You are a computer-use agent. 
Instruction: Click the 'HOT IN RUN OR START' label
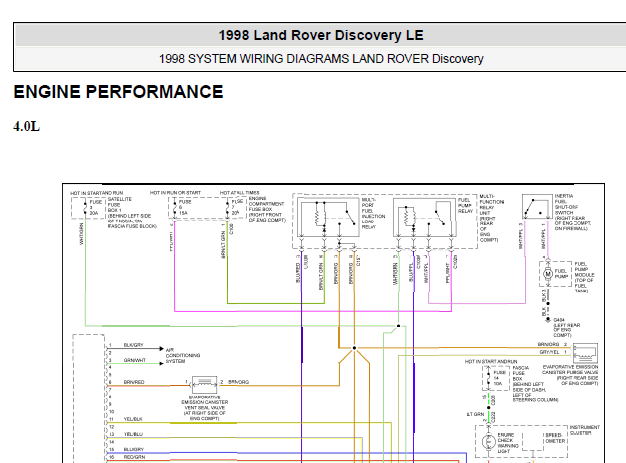click(x=175, y=193)
